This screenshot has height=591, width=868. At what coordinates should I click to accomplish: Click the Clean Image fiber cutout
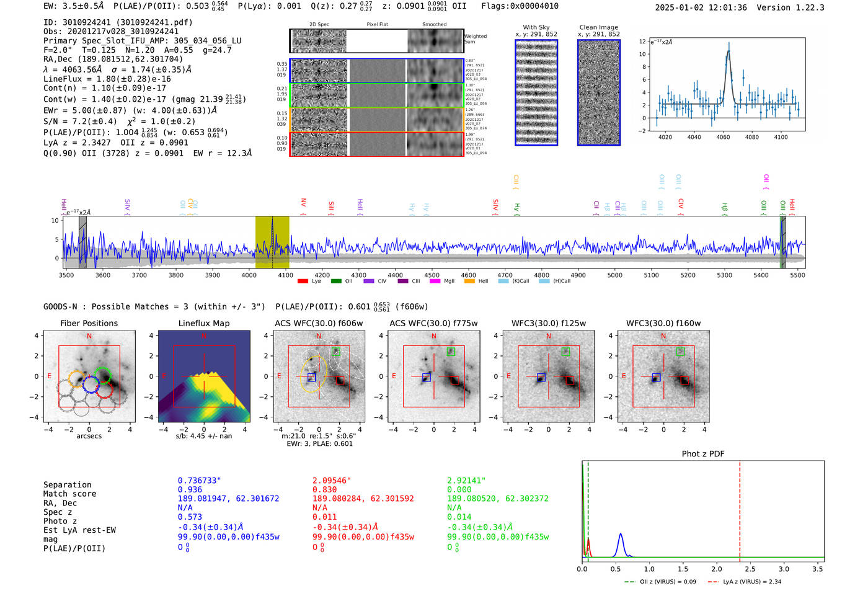599,92
